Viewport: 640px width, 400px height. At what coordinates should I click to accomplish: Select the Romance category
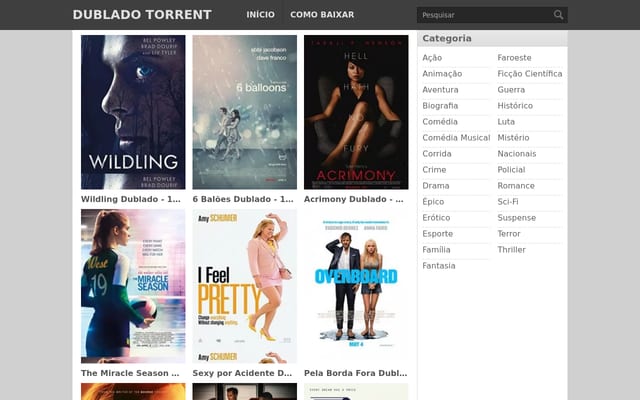[516, 186]
